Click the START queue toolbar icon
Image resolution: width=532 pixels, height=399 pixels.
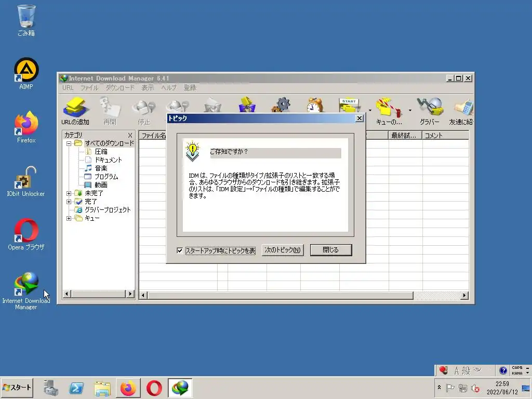point(350,105)
